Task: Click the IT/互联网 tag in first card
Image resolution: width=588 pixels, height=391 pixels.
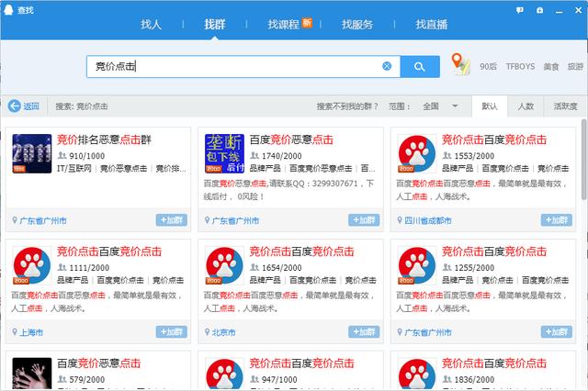Action: coord(73,169)
